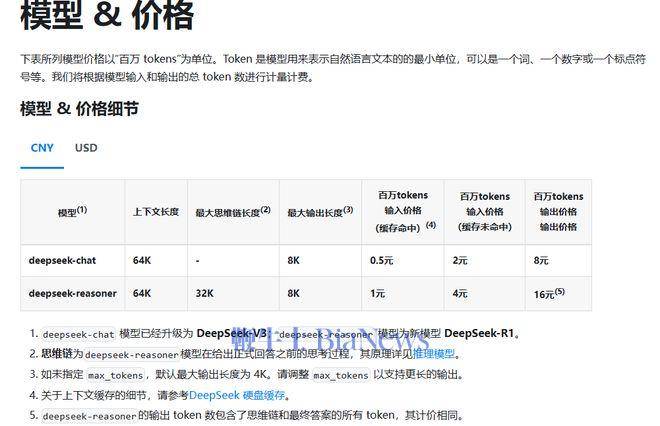Click the 缓存未命中 input price column header
This screenshot has width=660, height=426.
(x=485, y=211)
